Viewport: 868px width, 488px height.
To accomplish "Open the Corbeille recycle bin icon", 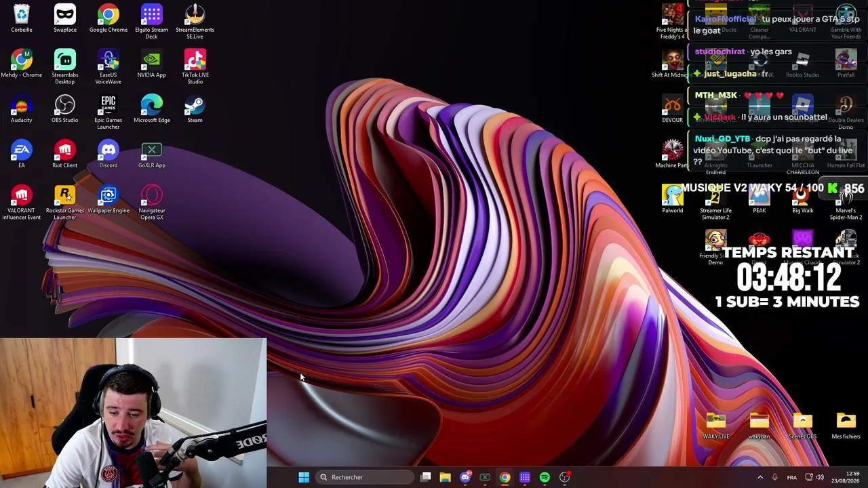I will pos(22,18).
